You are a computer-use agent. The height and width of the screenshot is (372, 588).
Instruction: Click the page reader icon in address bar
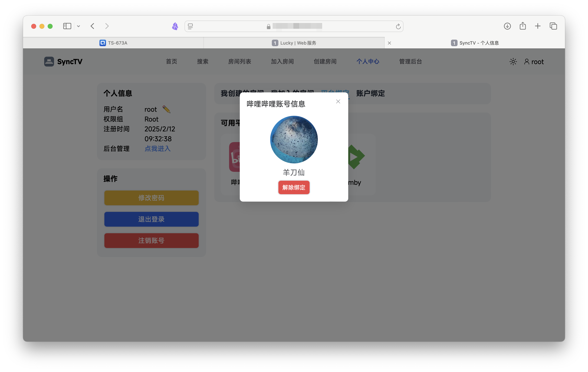pos(190,26)
